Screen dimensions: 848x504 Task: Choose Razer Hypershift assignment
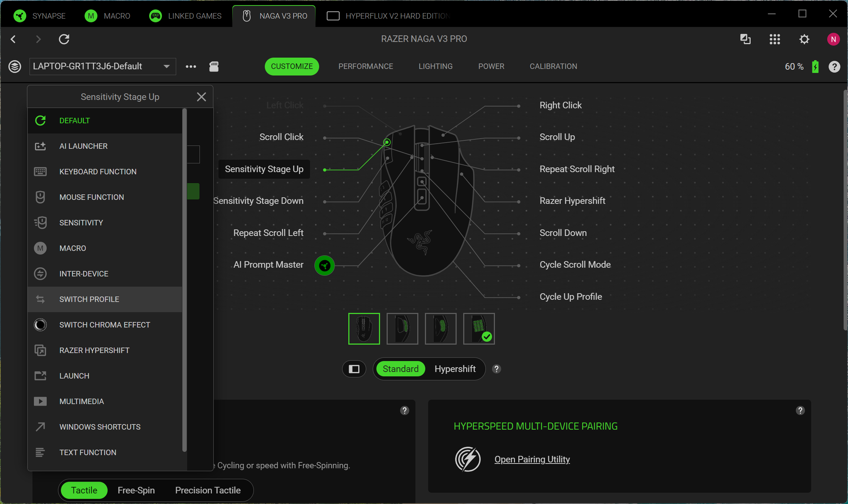pyautogui.click(x=105, y=351)
